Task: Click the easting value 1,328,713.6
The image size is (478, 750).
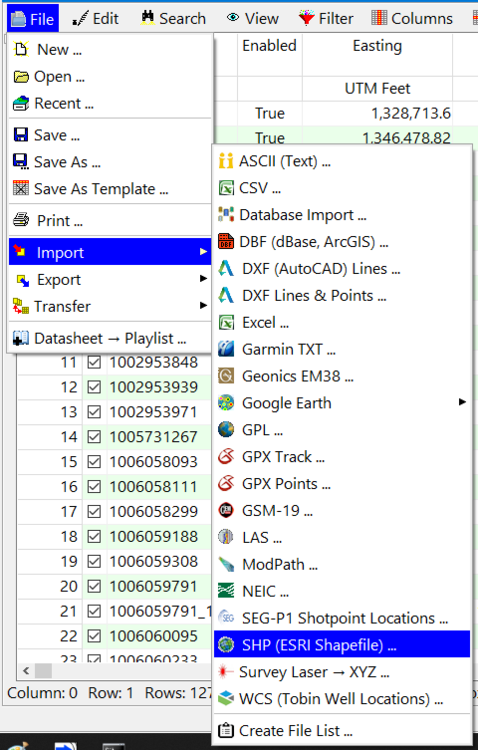Action: point(411,113)
